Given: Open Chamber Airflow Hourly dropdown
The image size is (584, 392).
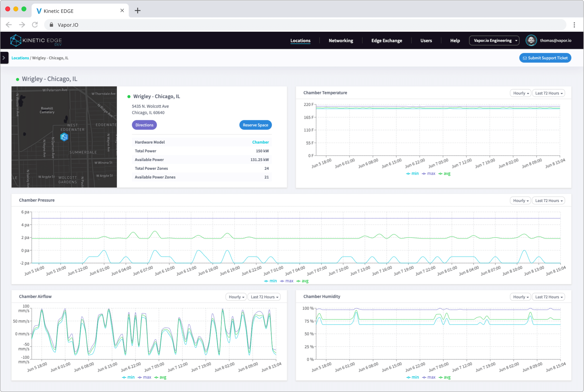Looking at the screenshot, I should 236,297.
